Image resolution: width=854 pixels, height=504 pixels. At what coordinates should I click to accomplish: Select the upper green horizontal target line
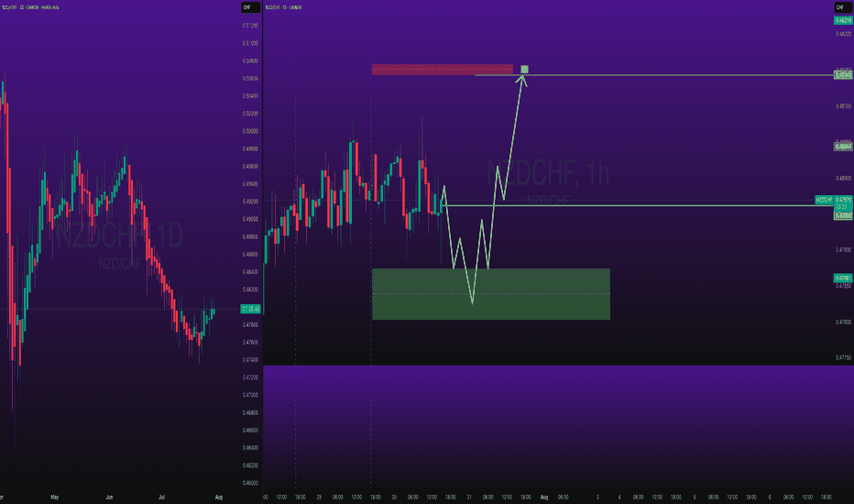[x=653, y=74]
